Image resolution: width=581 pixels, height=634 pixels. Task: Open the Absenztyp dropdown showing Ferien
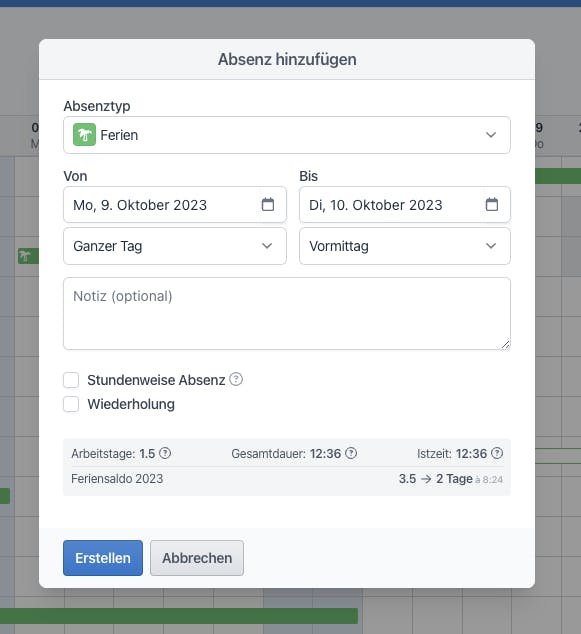(x=287, y=135)
